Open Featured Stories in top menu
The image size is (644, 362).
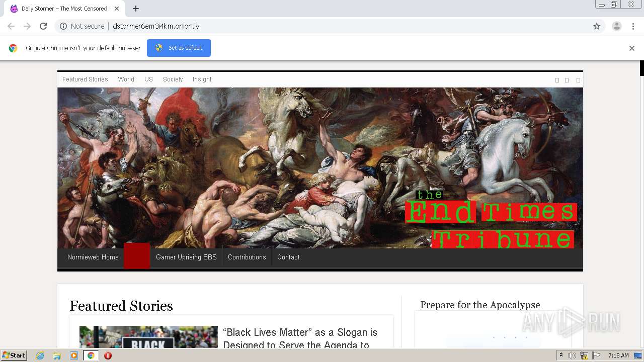(x=85, y=79)
